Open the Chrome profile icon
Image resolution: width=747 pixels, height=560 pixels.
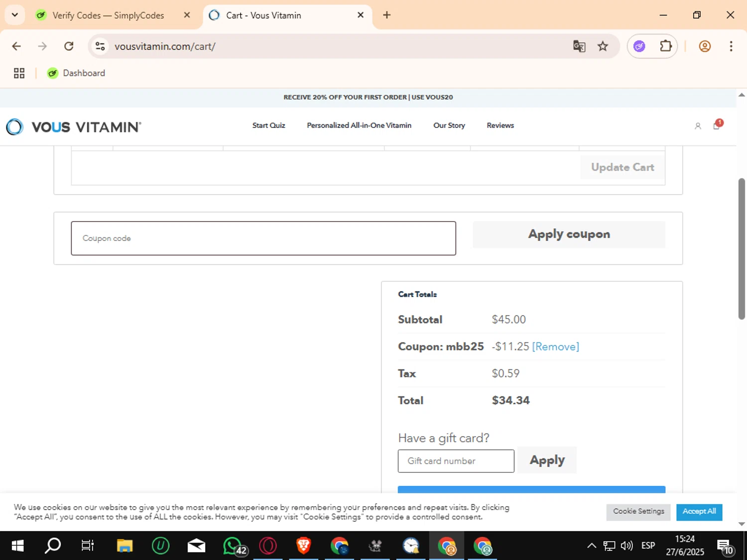(x=705, y=46)
